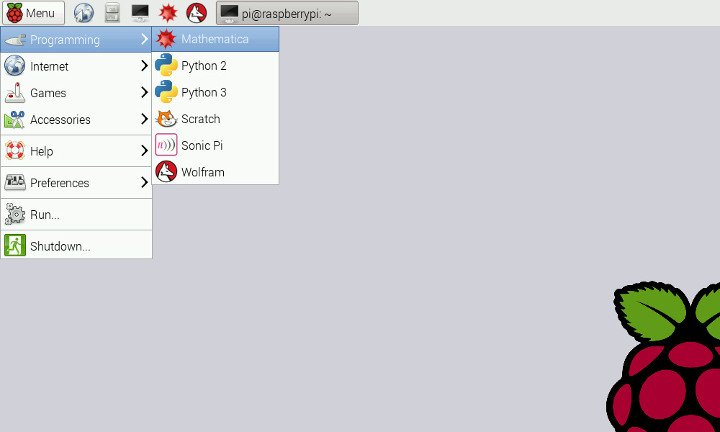
Task: Click the Sonic Pi sound-wave icon
Action: 166,145
